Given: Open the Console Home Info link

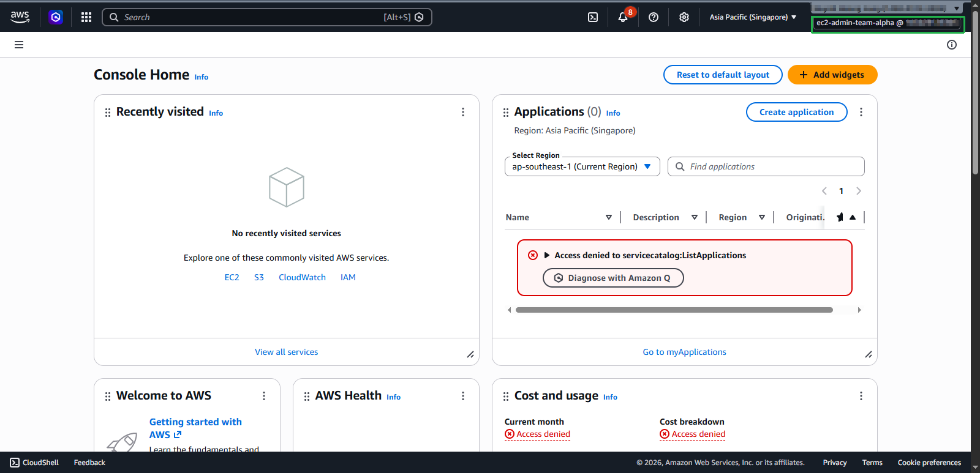Looking at the screenshot, I should point(202,77).
